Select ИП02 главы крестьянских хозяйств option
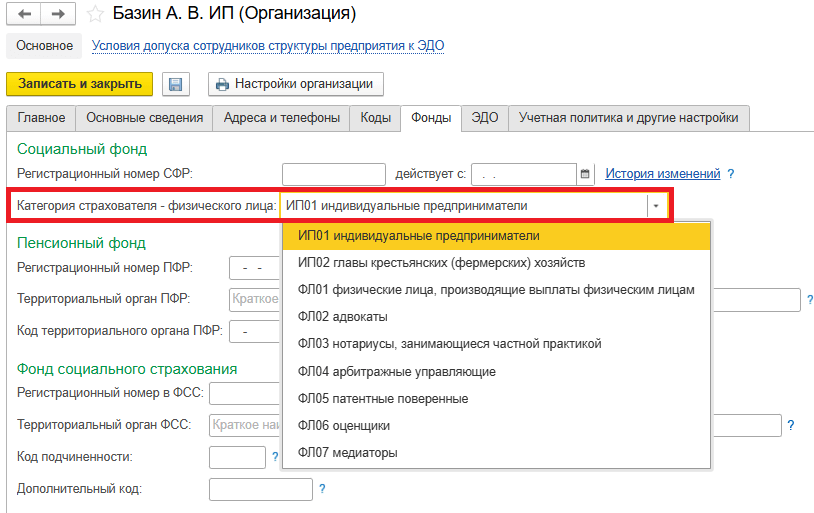Image resolution: width=814 pixels, height=513 pixels. pyautogui.click(x=441, y=263)
